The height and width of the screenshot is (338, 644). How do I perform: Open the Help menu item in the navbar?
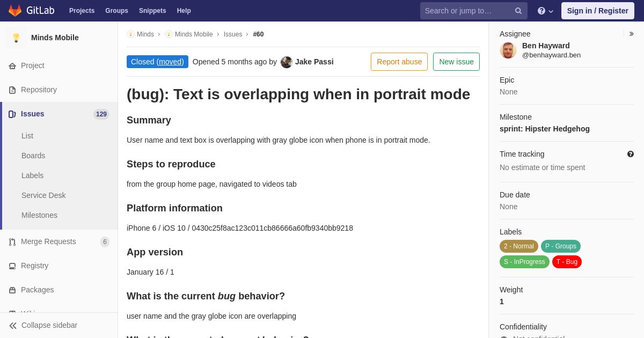tap(184, 11)
